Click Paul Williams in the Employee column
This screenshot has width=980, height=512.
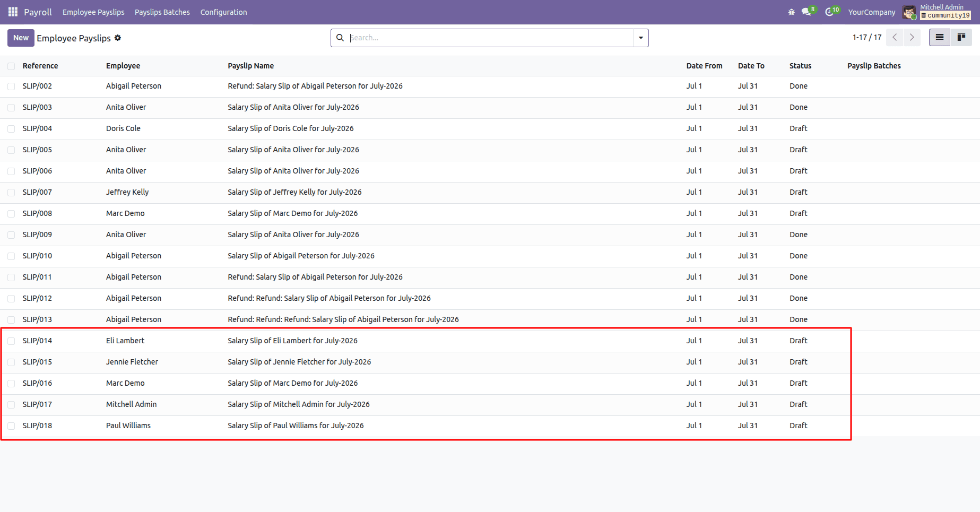point(128,426)
